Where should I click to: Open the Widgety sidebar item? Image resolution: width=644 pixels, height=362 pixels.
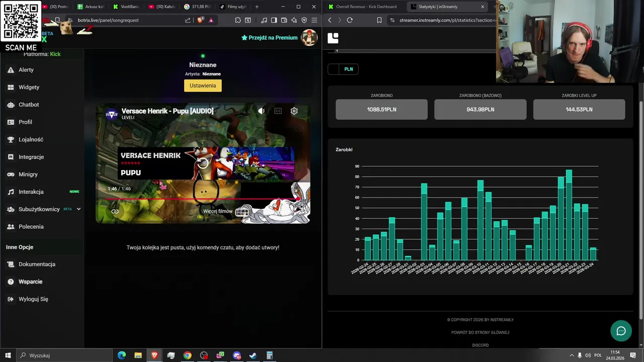pyautogui.click(x=42, y=87)
